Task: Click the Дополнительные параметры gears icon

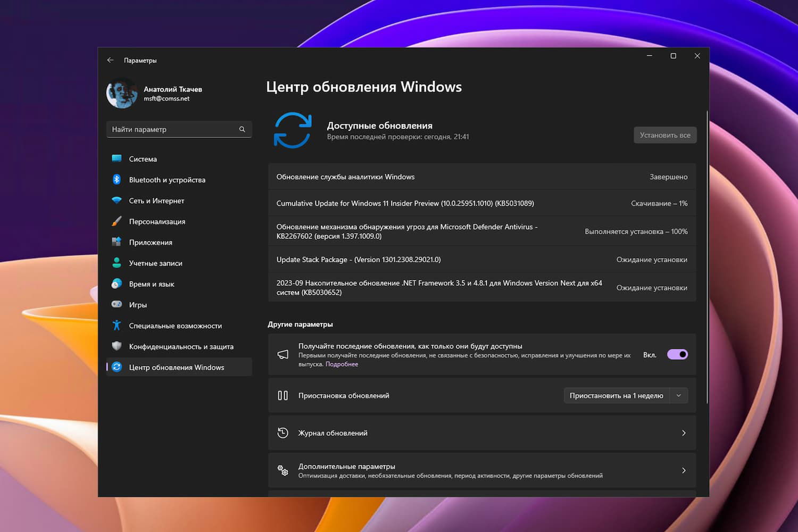Action: (x=283, y=470)
